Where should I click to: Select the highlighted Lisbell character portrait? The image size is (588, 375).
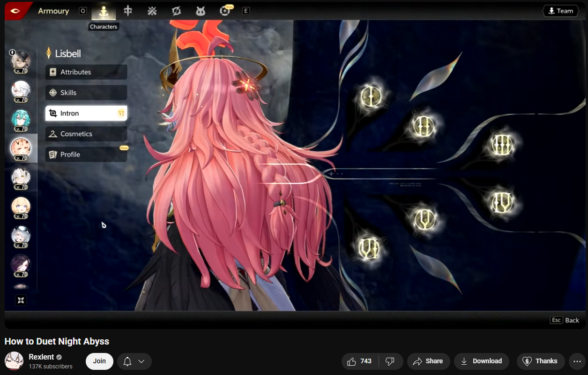[21, 149]
